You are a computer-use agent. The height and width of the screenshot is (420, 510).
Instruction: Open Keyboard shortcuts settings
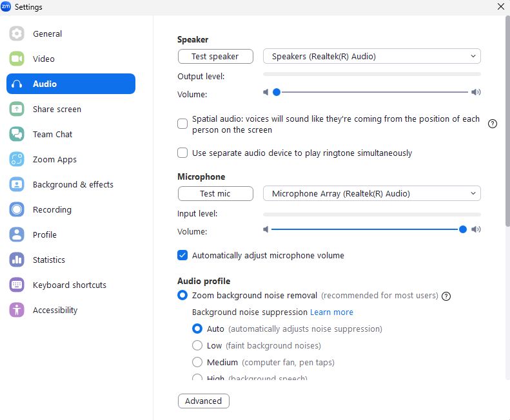point(71,285)
